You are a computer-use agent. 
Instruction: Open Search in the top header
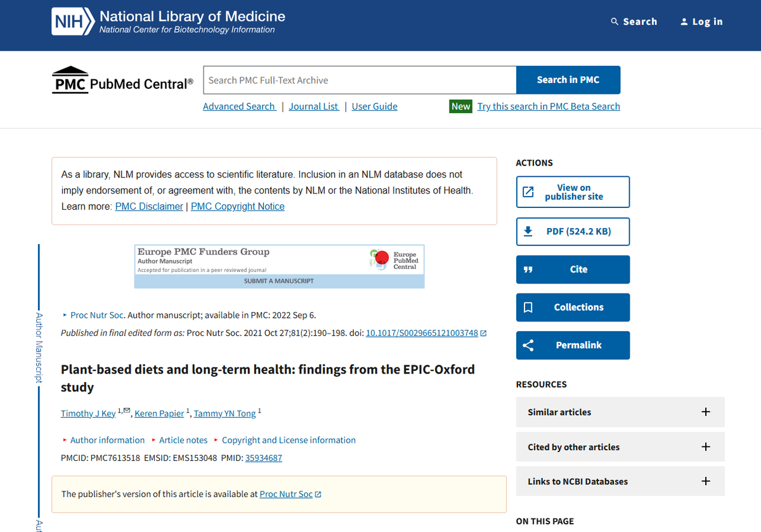click(634, 22)
